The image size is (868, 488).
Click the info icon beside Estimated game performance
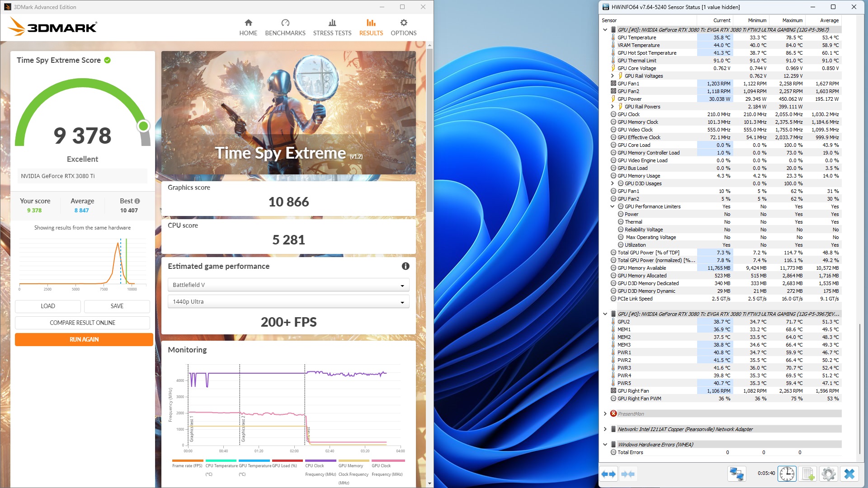click(x=406, y=266)
